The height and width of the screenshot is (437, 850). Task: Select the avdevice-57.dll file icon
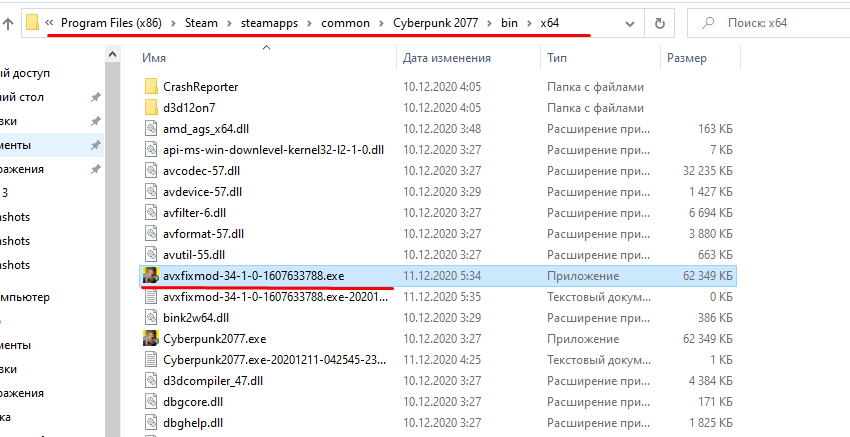point(151,192)
